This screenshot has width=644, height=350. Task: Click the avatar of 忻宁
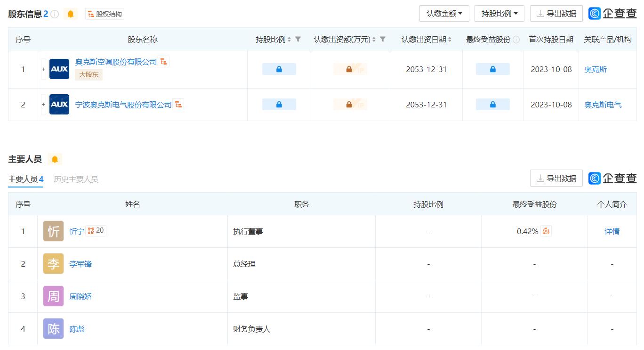pos(53,231)
